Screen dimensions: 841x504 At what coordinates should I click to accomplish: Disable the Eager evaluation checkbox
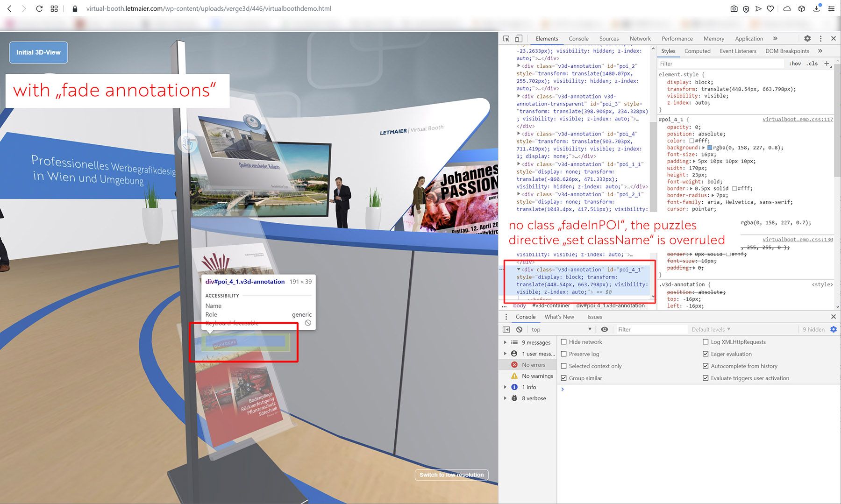[706, 354]
